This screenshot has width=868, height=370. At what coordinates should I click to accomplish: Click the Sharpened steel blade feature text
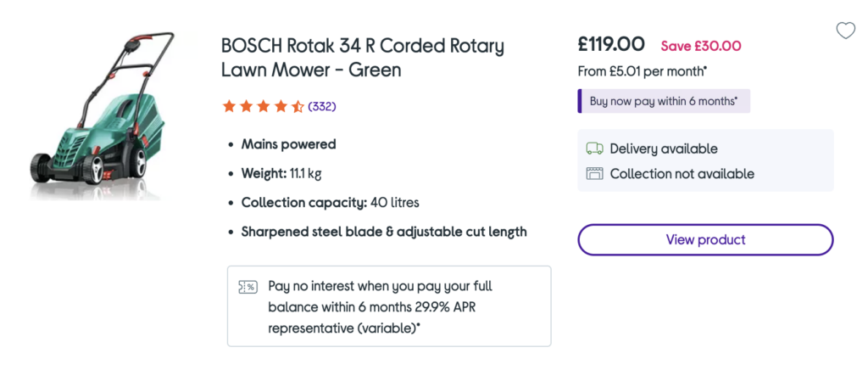384,232
